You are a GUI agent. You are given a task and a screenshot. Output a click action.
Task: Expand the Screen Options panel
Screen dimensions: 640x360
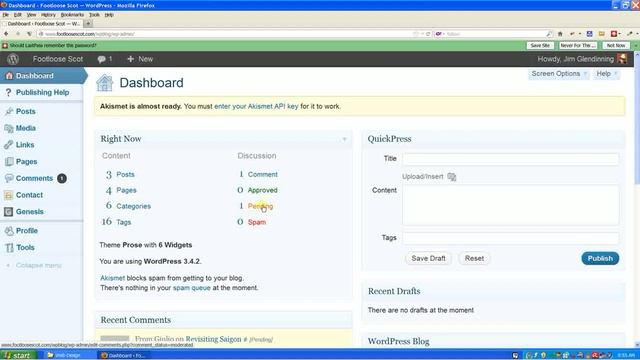tap(558, 74)
